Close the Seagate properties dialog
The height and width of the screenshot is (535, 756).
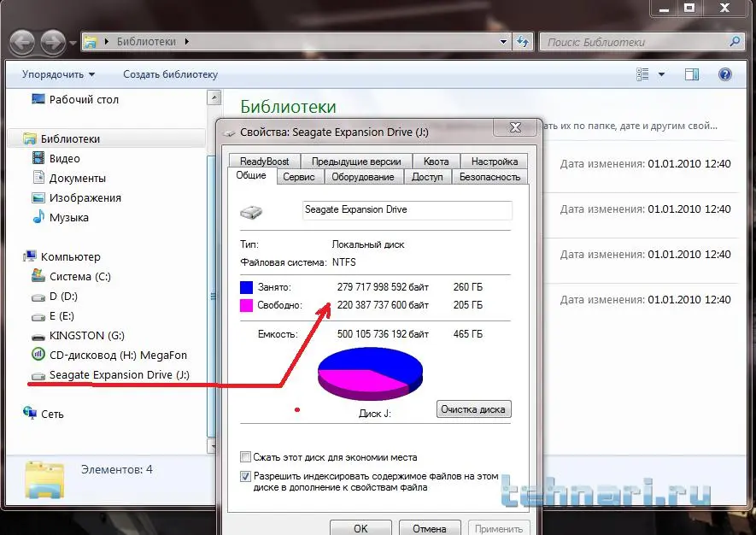click(x=515, y=127)
